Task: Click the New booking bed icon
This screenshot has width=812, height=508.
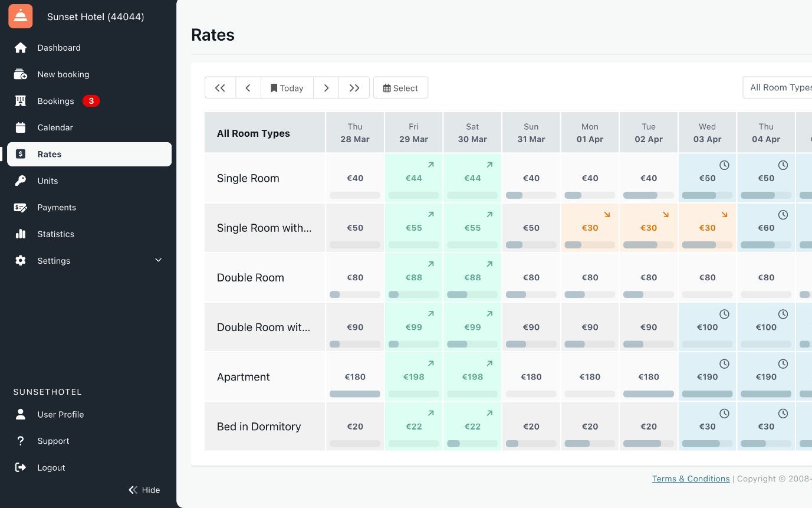Action: pos(21,74)
